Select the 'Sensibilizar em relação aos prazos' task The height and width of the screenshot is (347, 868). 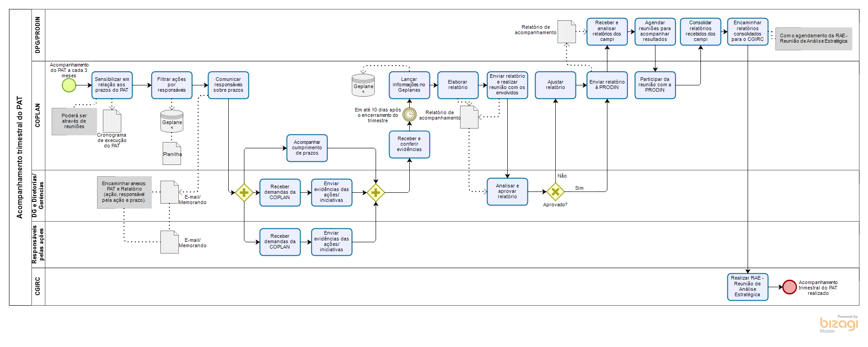112,85
